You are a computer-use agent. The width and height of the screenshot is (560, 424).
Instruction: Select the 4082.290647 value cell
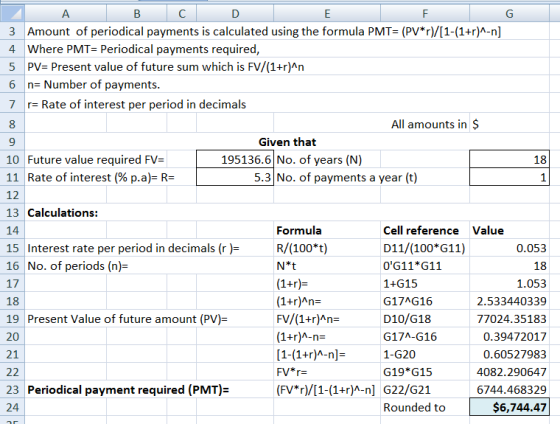point(509,372)
